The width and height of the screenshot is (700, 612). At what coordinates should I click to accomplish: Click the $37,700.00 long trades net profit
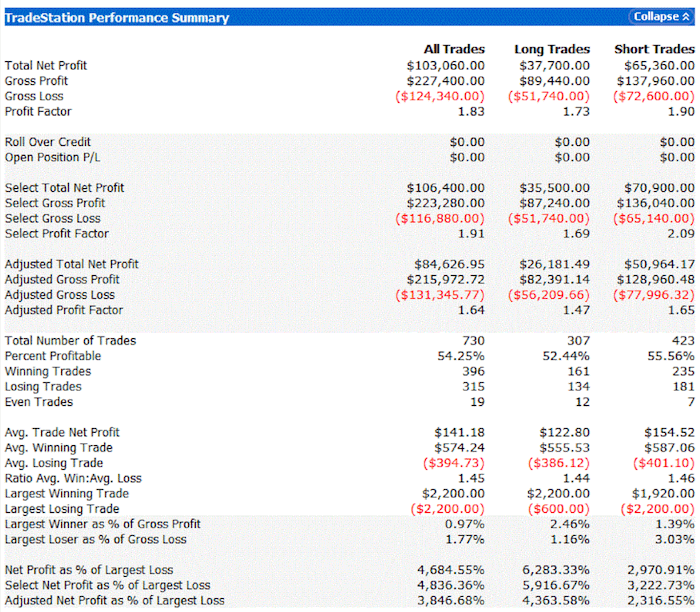[x=554, y=66]
